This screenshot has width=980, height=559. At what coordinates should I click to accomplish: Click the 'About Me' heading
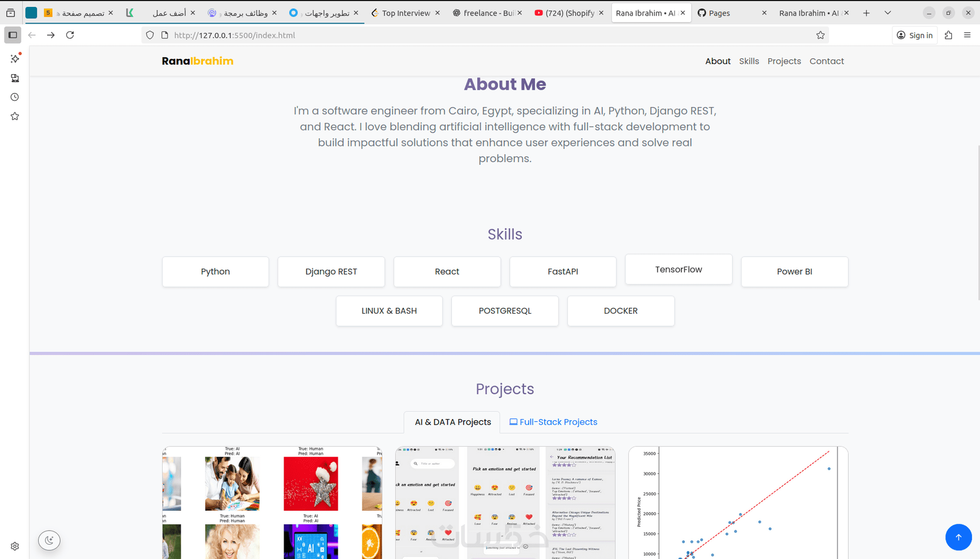coord(505,84)
